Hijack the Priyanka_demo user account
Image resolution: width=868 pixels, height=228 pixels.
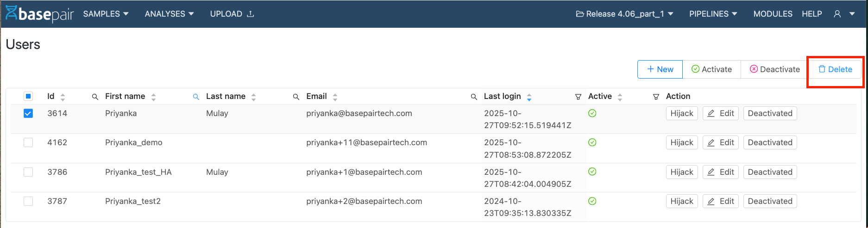[x=681, y=142]
